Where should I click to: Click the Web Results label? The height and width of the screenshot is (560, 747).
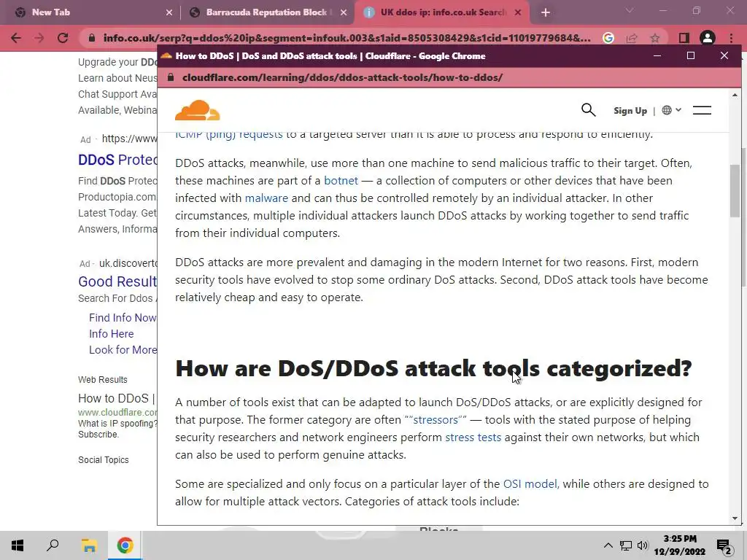103,380
